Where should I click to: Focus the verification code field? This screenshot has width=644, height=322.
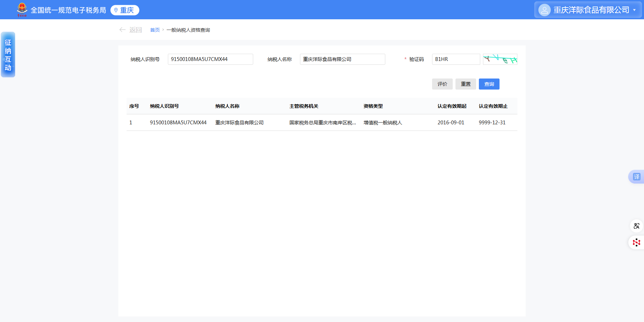click(456, 59)
